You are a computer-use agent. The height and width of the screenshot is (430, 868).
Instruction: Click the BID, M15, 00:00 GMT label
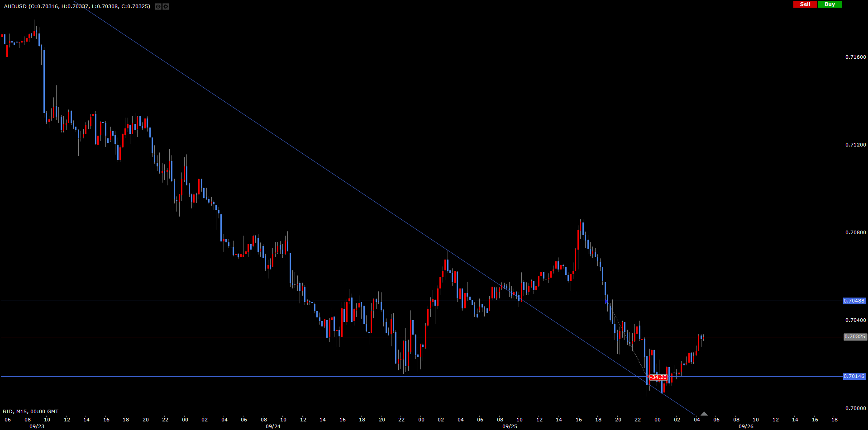pyautogui.click(x=30, y=411)
